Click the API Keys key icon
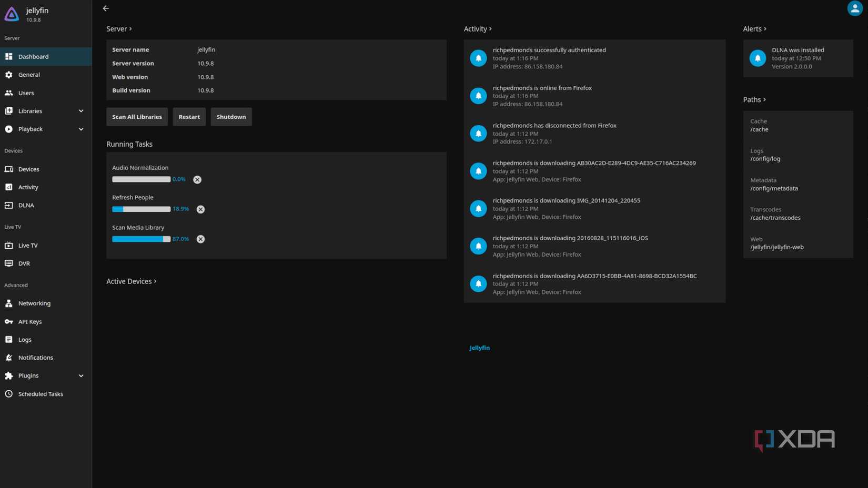The height and width of the screenshot is (488, 868). [9, 321]
